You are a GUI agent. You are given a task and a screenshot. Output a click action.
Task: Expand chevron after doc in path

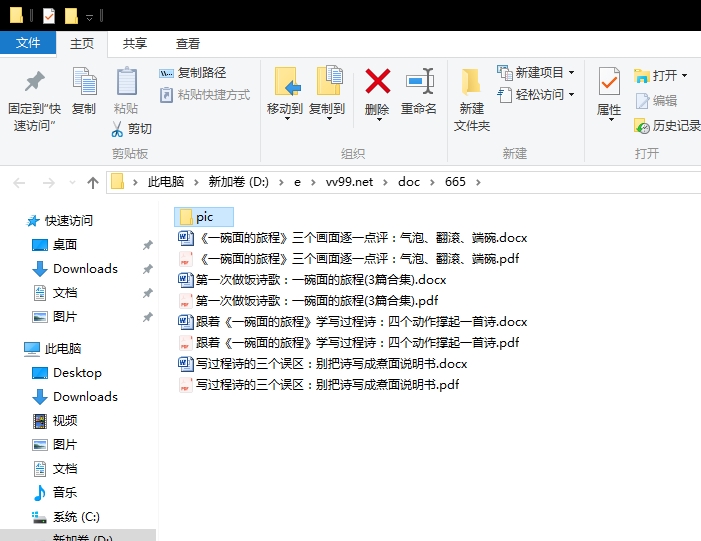[432, 182]
